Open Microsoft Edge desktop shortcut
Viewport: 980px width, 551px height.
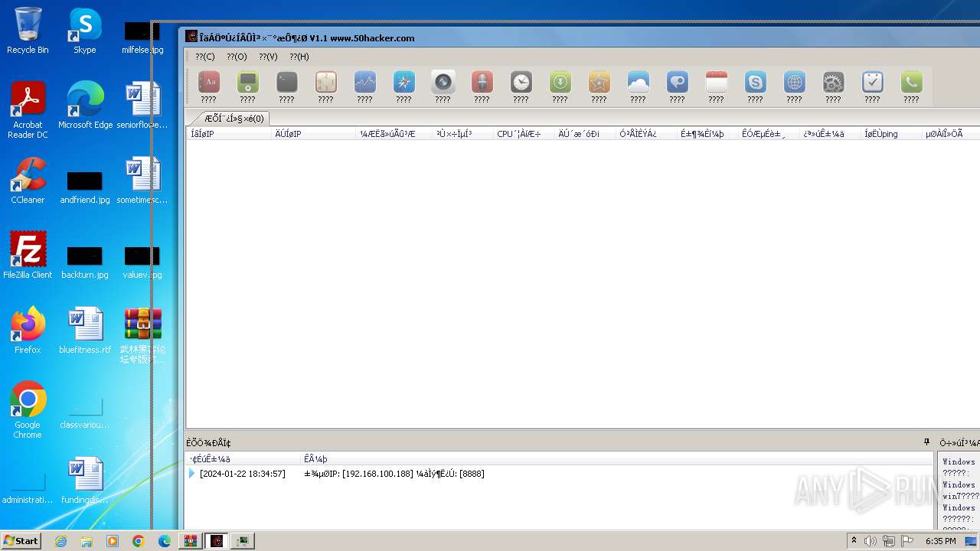point(85,106)
